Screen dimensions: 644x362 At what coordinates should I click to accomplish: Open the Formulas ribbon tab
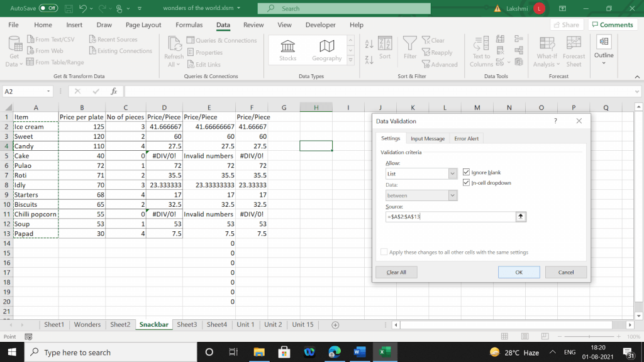point(189,25)
